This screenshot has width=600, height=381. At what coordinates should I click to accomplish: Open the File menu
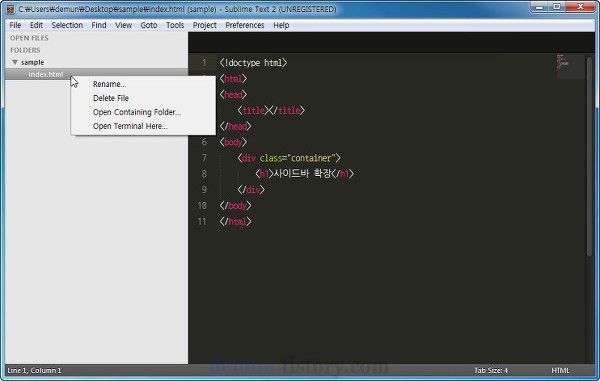coord(15,25)
